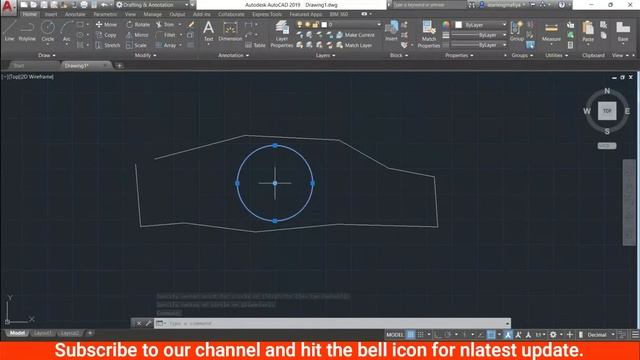The width and height of the screenshot is (640, 360).
Task: Click the Erase tool icon in Modify panel
Action: tap(191, 24)
